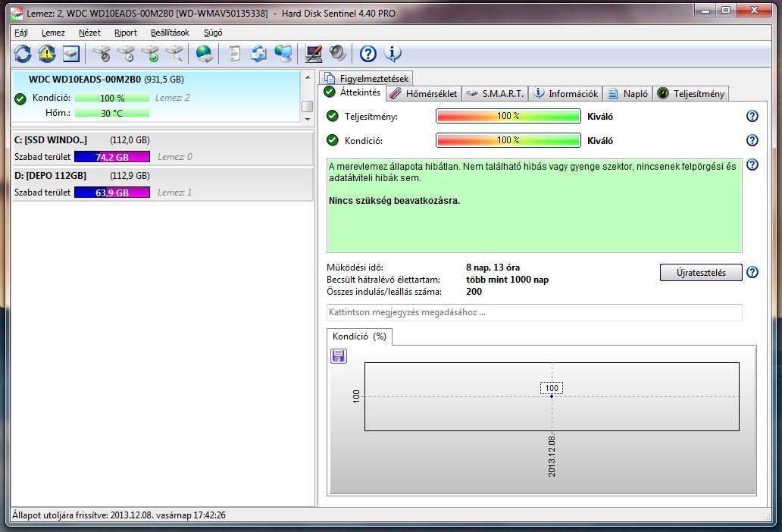
Task: Click the comment field Kattintson megjegyzés megadásához
Action: tap(534, 312)
